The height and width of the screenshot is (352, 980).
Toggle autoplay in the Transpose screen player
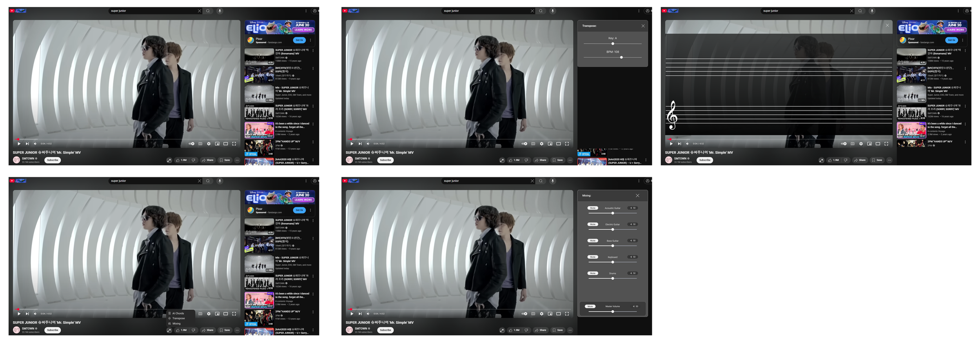[x=524, y=144]
